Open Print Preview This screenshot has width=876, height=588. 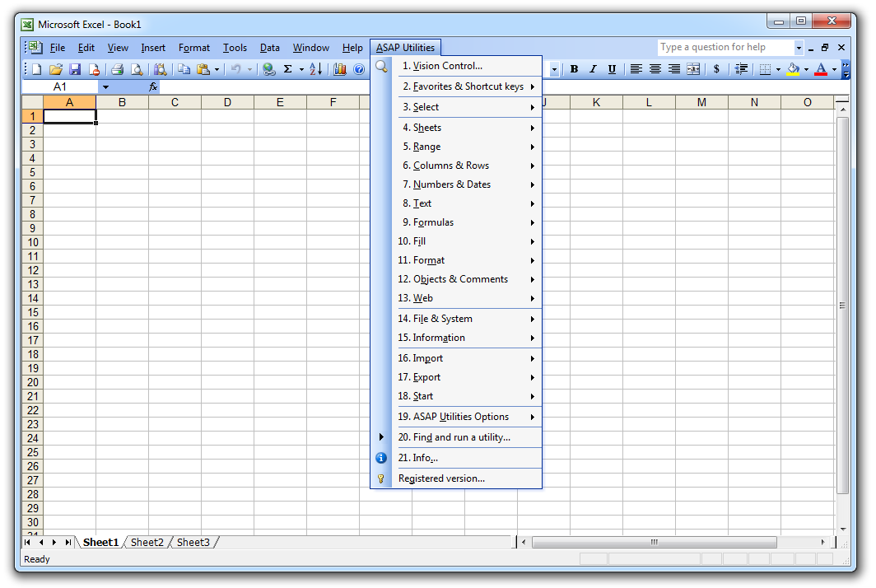click(x=136, y=69)
